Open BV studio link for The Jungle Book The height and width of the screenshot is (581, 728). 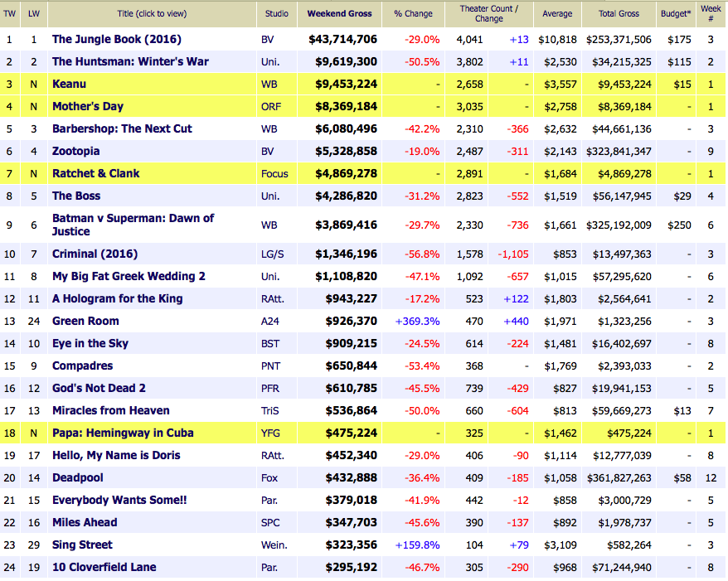[268, 40]
